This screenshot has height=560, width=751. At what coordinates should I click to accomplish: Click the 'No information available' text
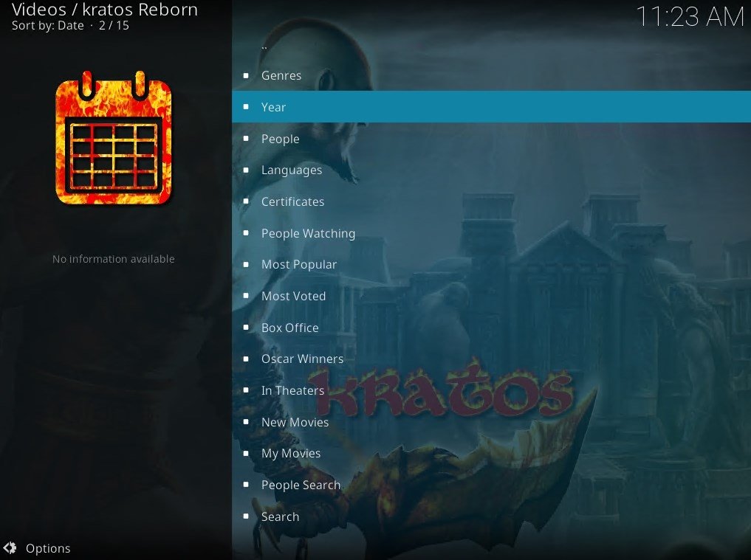point(114,259)
